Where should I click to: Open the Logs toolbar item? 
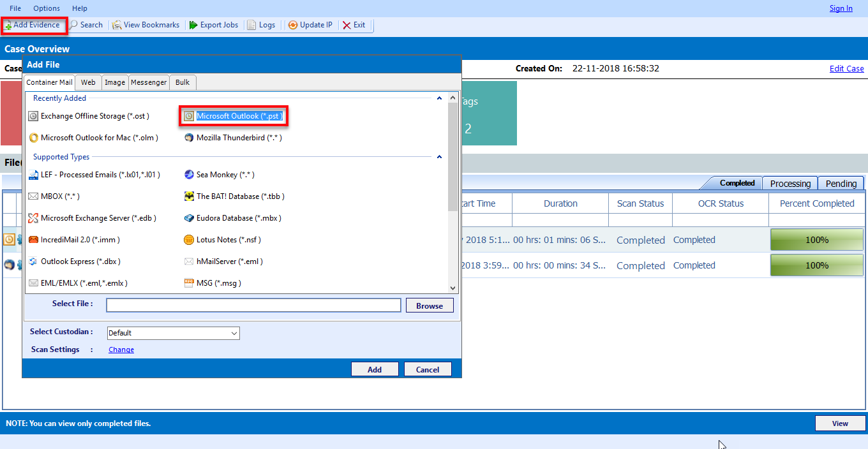pos(262,25)
